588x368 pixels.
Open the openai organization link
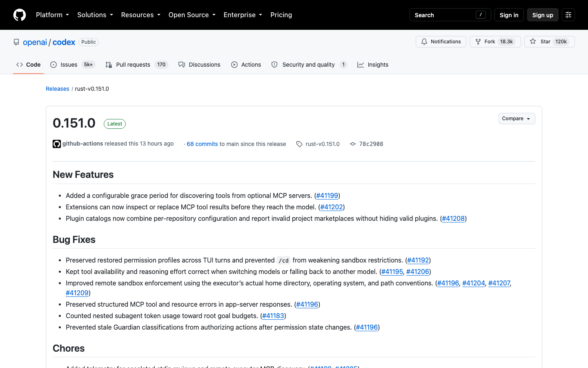(x=35, y=42)
